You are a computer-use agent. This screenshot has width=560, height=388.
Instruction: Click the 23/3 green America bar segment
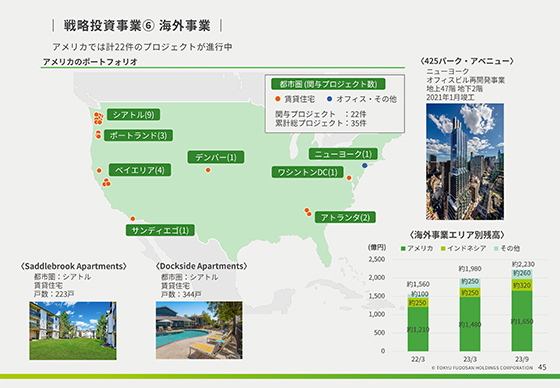pyautogui.click(x=470, y=324)
